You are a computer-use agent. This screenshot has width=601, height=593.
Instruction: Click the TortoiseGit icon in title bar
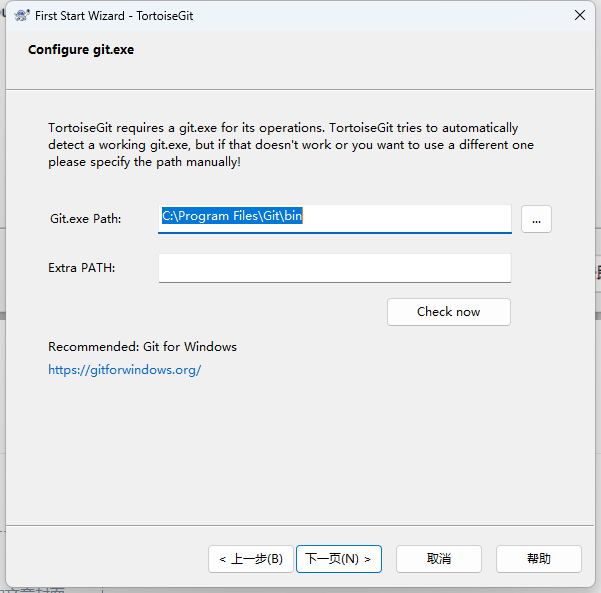21,15
